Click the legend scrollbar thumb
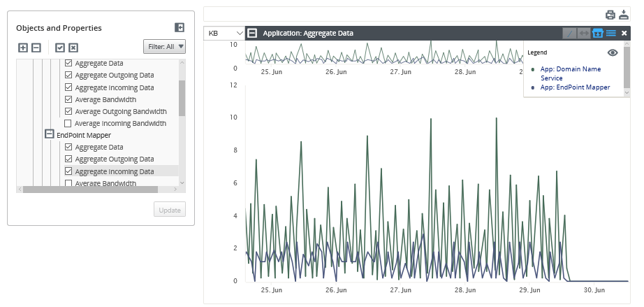 [627, 67]
